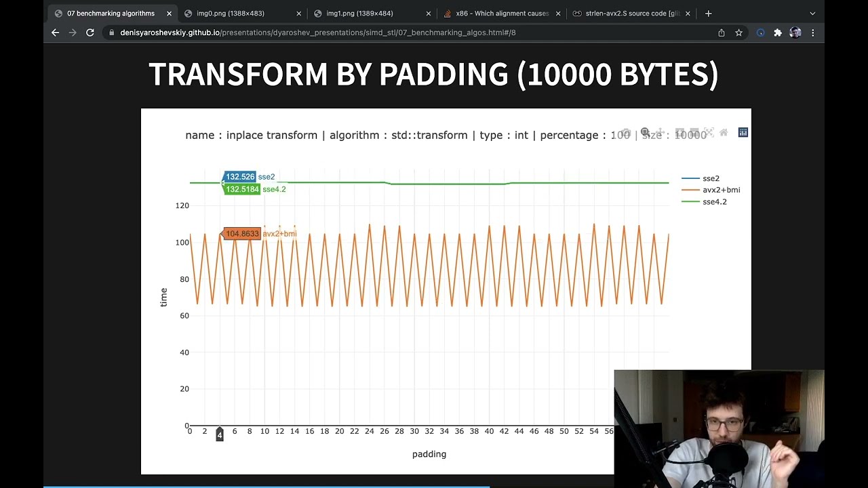Select the Pan tool in plot modebar
Screen dimensions: 868x488
coord(660,132)
